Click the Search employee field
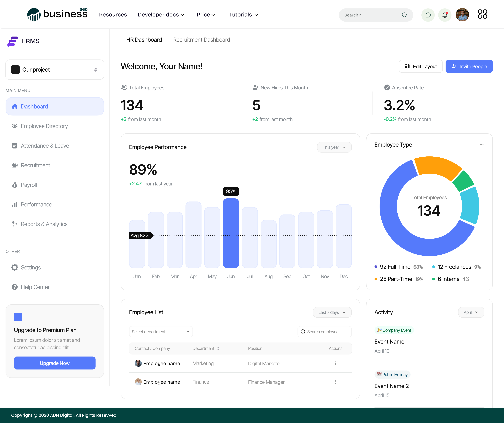 [x=324, y=332]
